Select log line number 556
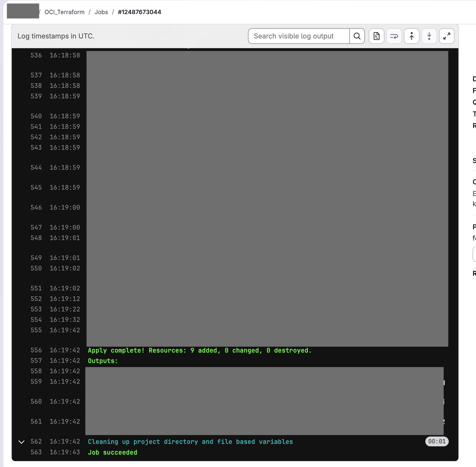The width and height of the screenshot is (476, 467). (36, 350)
